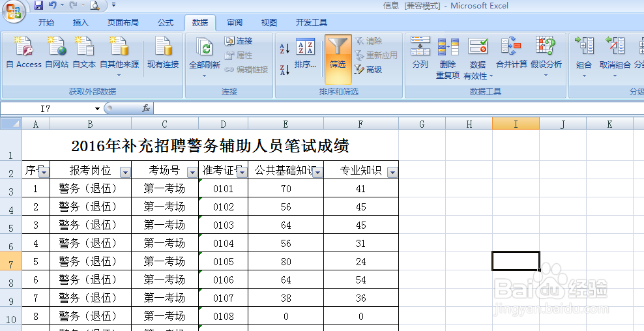Open filter dropdown for 考场号 column
The height and width of the screenshot is (331, 644).
[x=192, y=173]
